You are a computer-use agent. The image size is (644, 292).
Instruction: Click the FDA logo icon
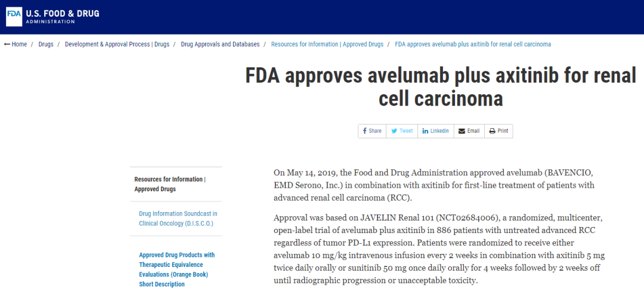[x=14, y=17]
